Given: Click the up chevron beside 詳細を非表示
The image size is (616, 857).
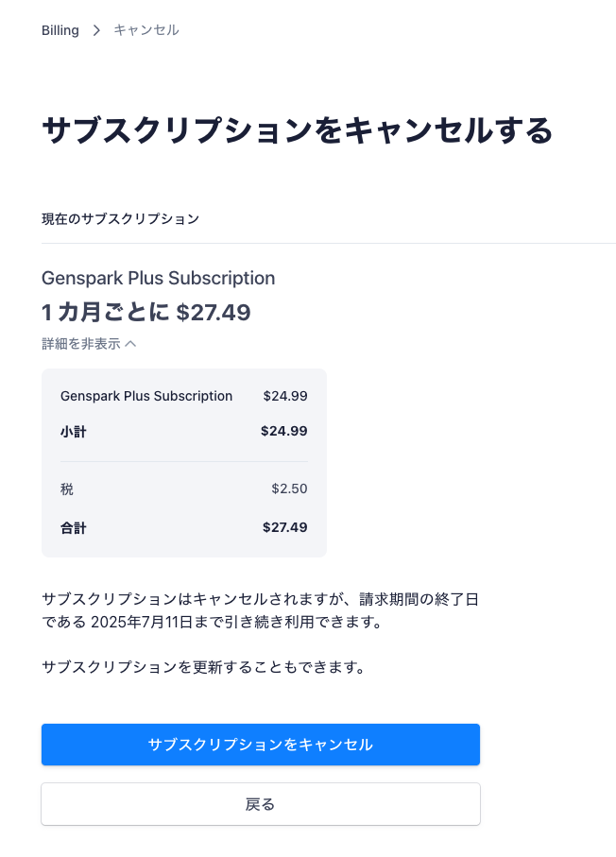Looking at the screenshot, I should (x=130, y=344).
